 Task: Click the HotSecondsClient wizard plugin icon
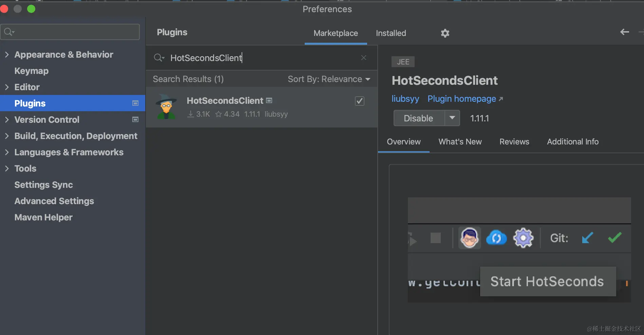166,107
